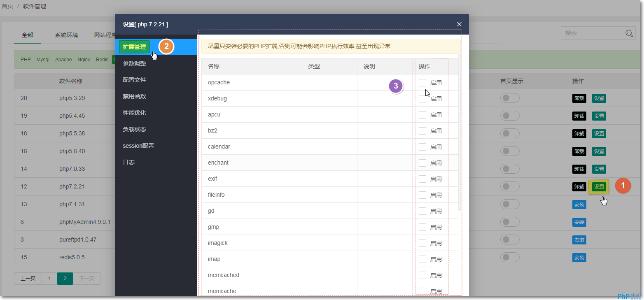The image size is (644, 300).
Task: Open the 参数调整 menu item
Action: (x=156, y=63)
